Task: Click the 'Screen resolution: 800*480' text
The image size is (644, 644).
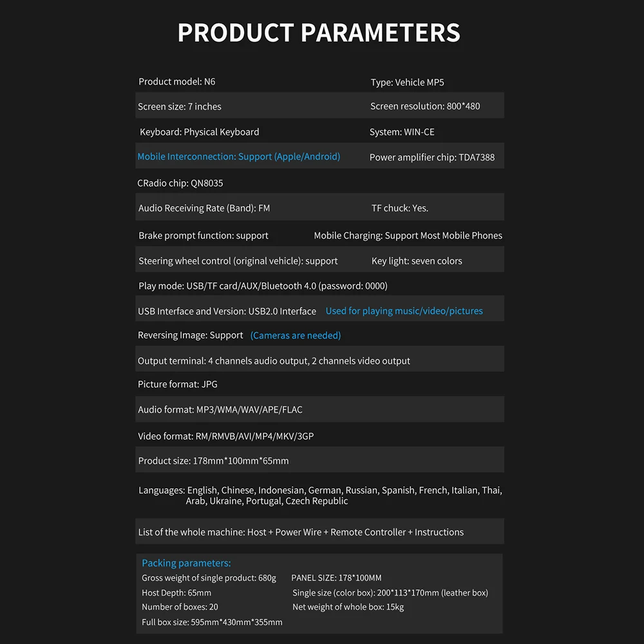Action: [425, 106]
